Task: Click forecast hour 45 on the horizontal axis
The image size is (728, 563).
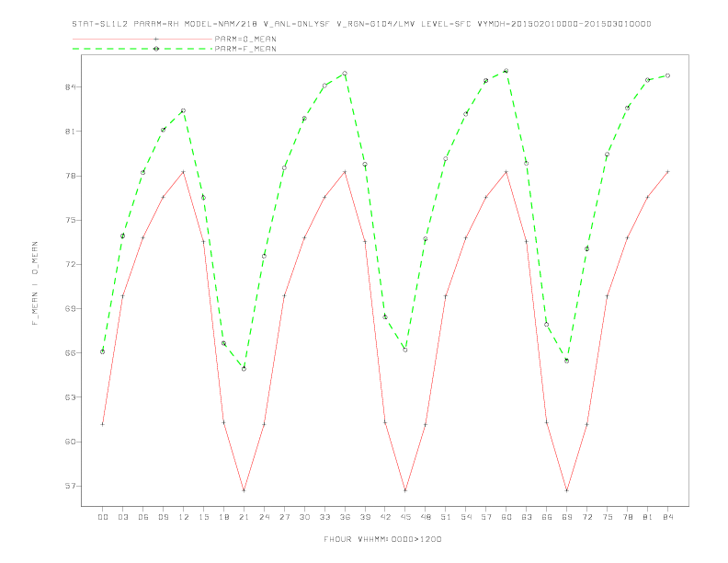Action: 405,517
